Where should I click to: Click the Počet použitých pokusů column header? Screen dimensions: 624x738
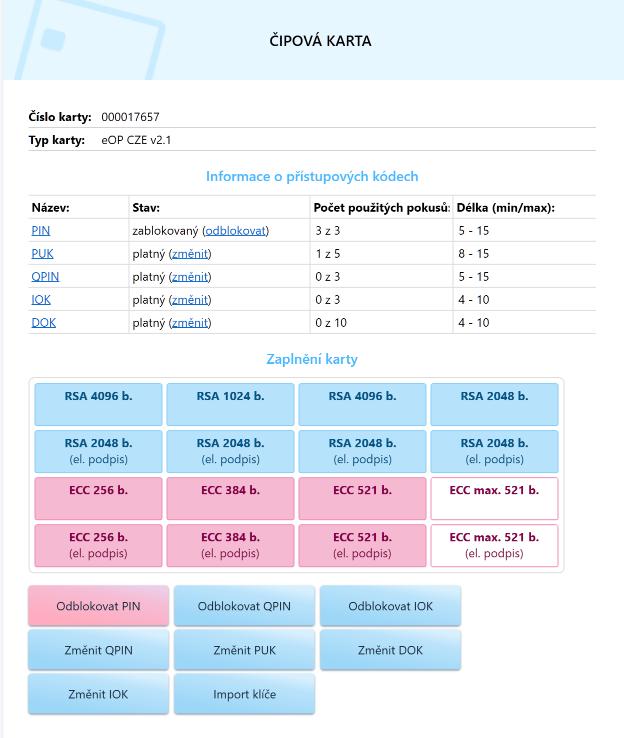(382, 208)
